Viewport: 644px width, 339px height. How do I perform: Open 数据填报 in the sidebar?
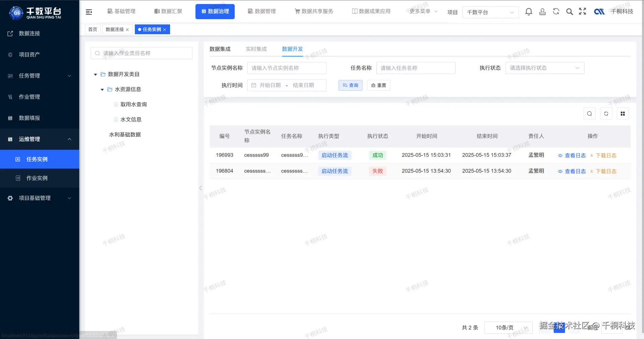[x=40, y=118]
